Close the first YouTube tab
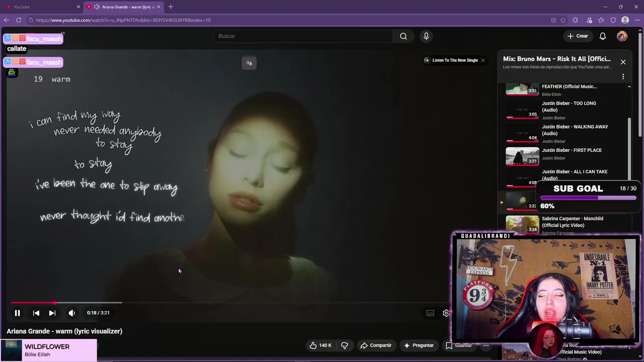 pyautogui.click(x=78, y=7)
